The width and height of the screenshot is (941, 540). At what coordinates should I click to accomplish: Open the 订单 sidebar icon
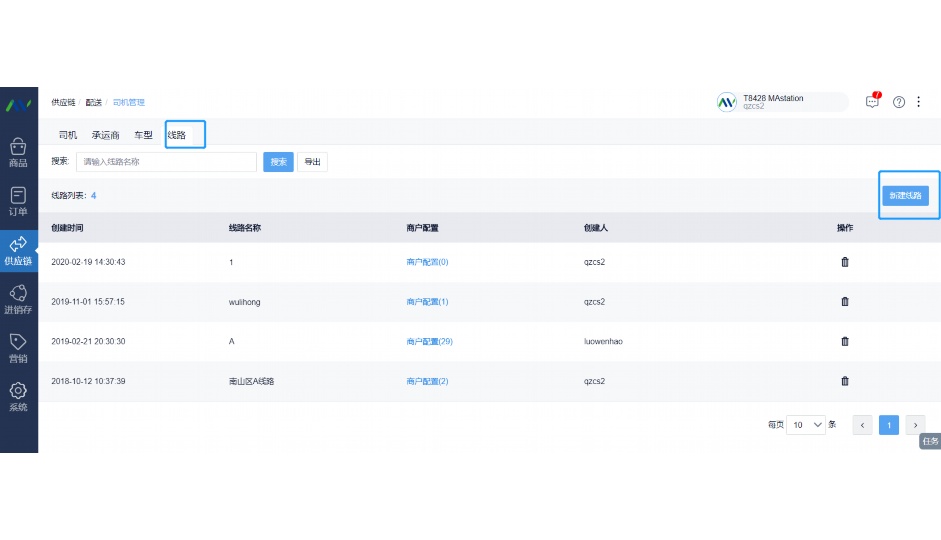(x=18, y=201)
